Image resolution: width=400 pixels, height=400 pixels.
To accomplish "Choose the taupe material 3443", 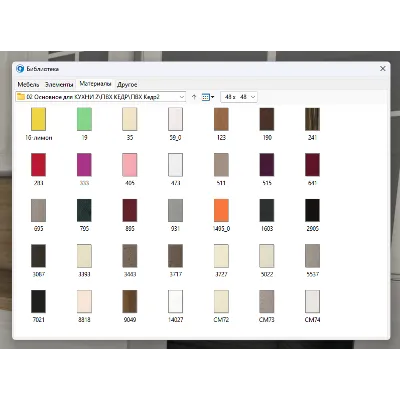I will [130, 256].
